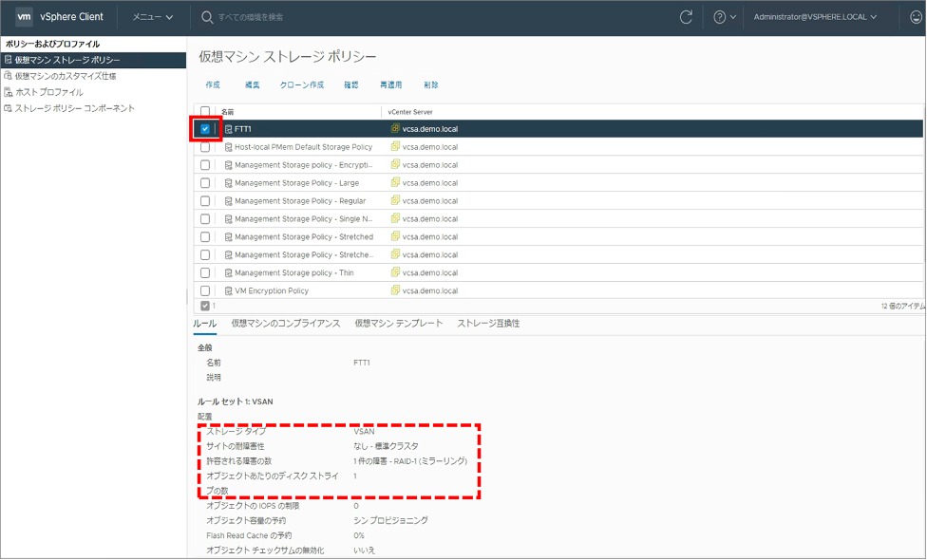The image size is (927, 560).
Task: Click the VSAN storage type value
Action: pyautogui.click(x=364, y=432)
